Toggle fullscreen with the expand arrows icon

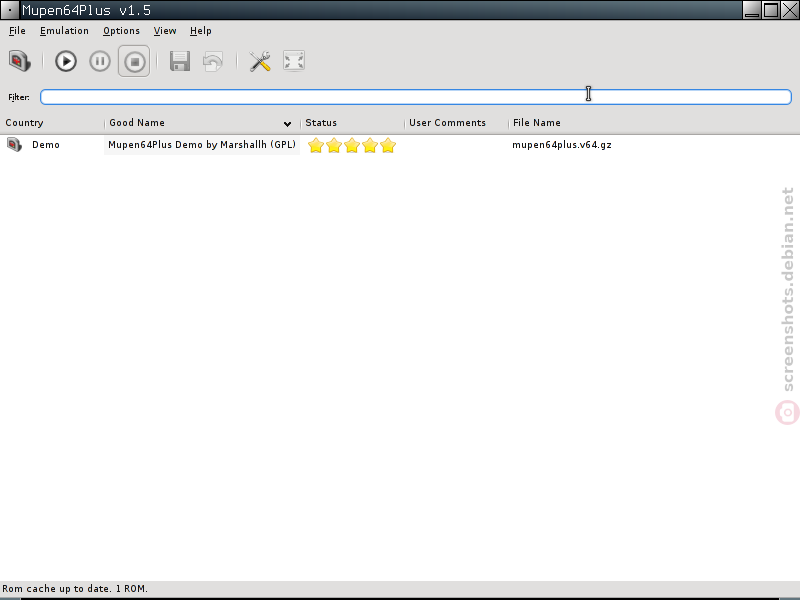294,61
